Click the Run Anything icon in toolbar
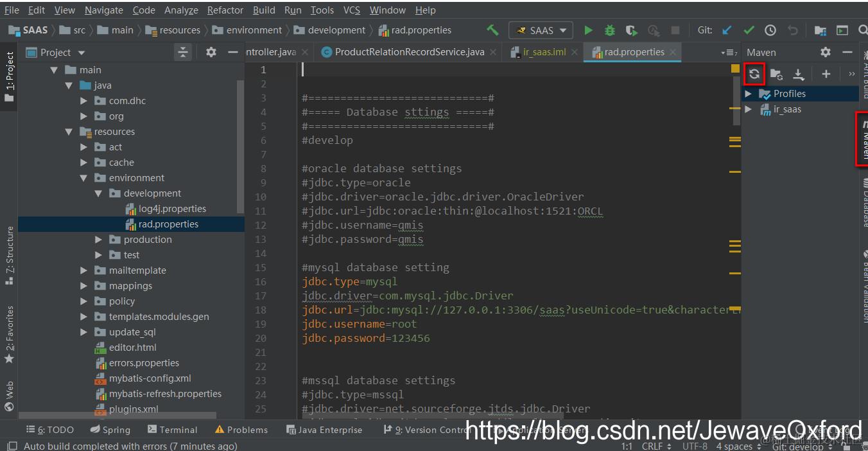The width and height of the screenshot is (868, 451). (x=842, y=30)
